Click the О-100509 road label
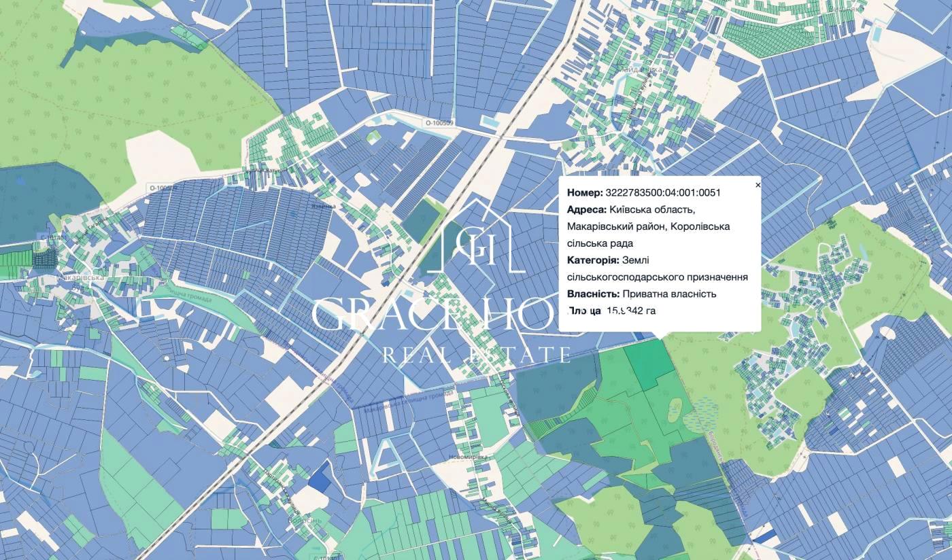 point(438,123)
